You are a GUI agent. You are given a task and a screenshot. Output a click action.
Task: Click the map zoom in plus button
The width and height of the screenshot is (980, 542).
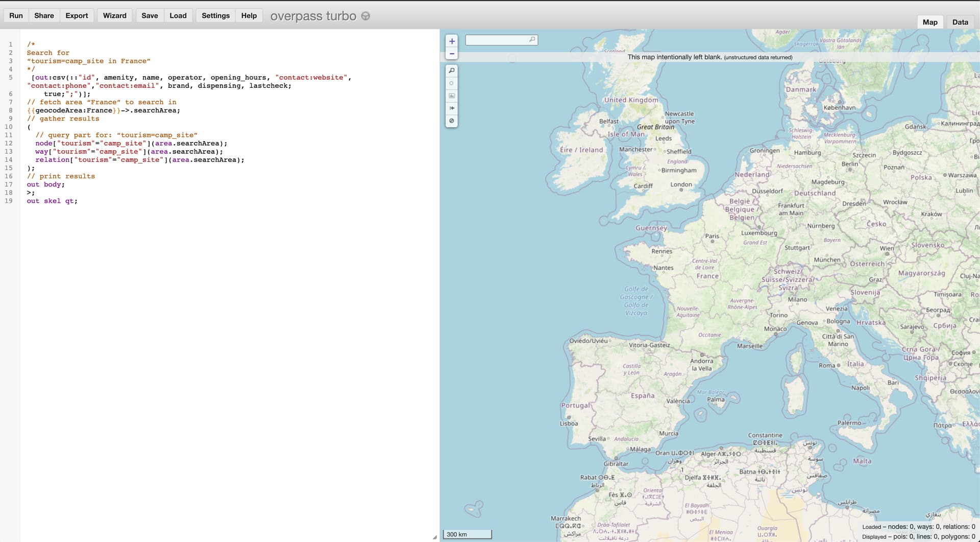click(x=452, y=41)
